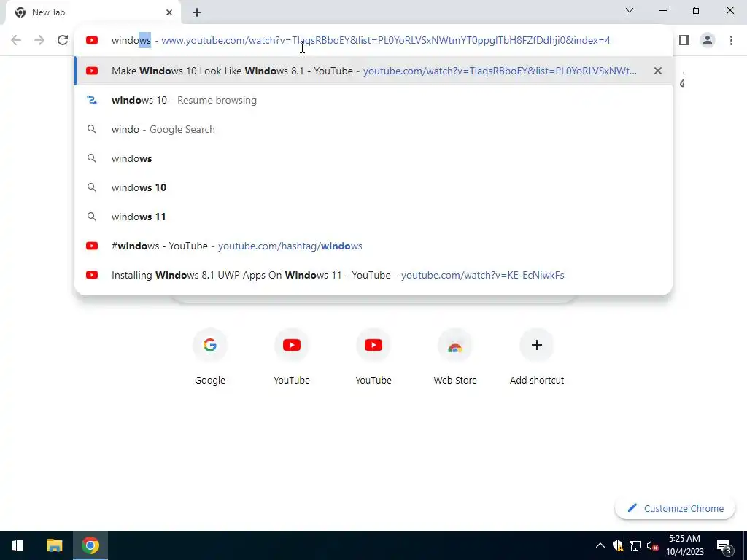The width and height of the screenshot is (747, 560).
Task: Click the network tray icon
Action: tap(635, 545)
